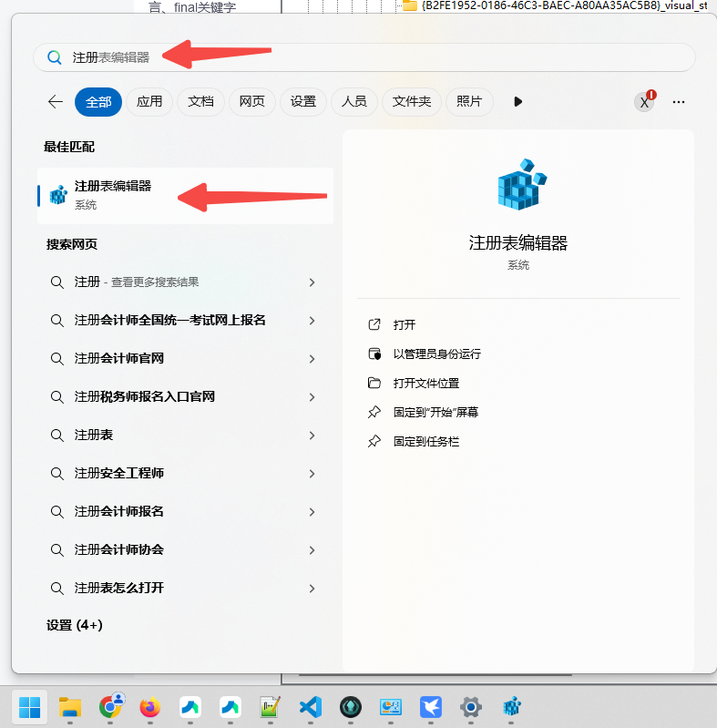The width and height of the screenshot is (717, 728).
Task: Open the Windows Start button on taskbar
Action: (30, 708)
